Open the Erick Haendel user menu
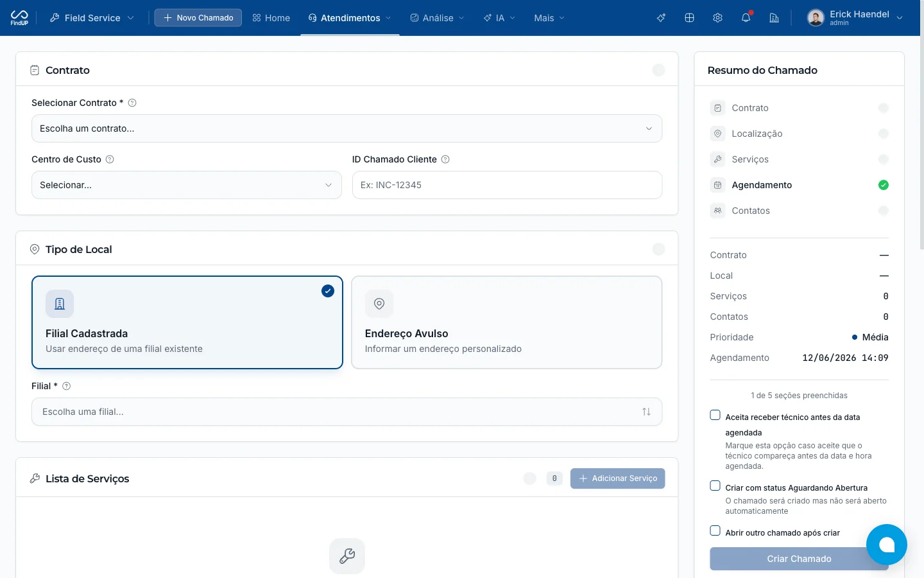Viewport: 924px width, 578px height. (x=855, y=18)
